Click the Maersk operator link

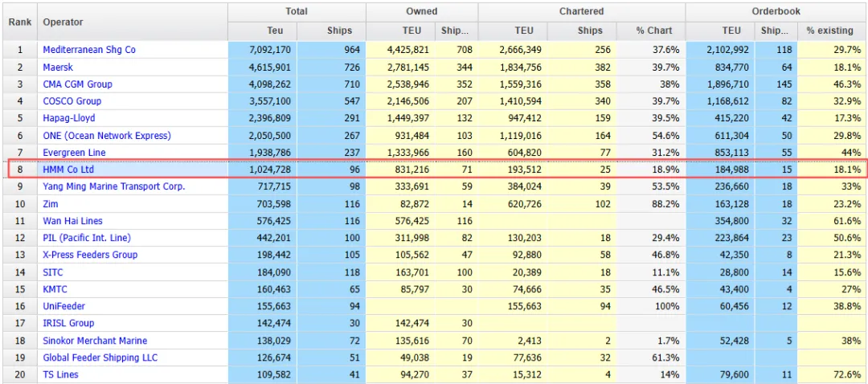tap(58, 67)
